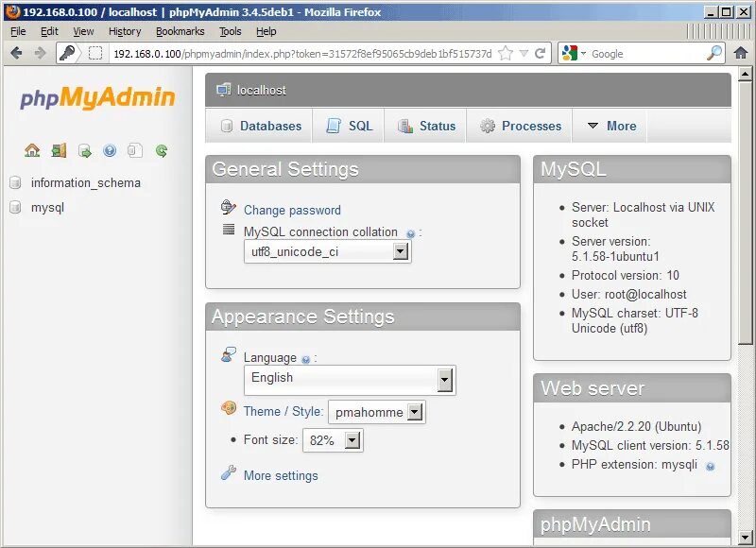756x548 pixels.
Task: Open the SQL tab
Action: 349,126
